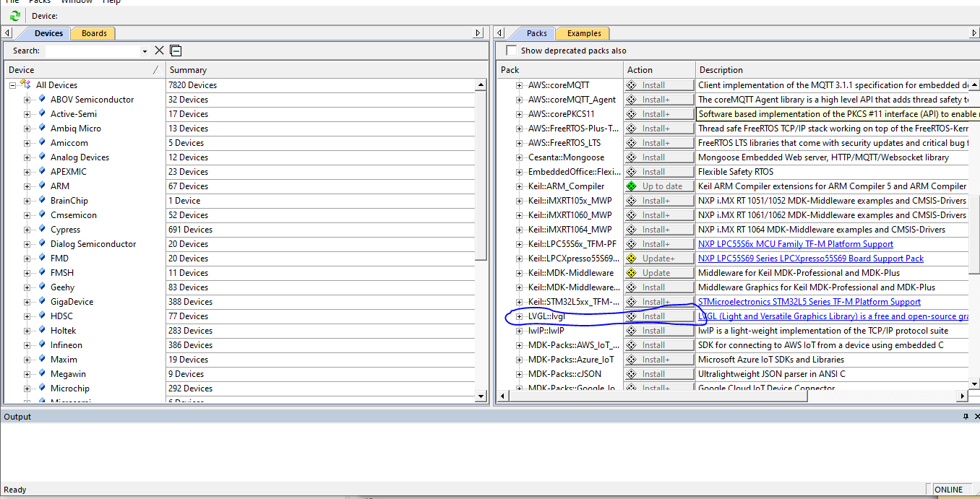Screen dimensions: 980x499
Task: Expand the Keil::ARM_Compiler pack entry
Action: coord(519,186)
